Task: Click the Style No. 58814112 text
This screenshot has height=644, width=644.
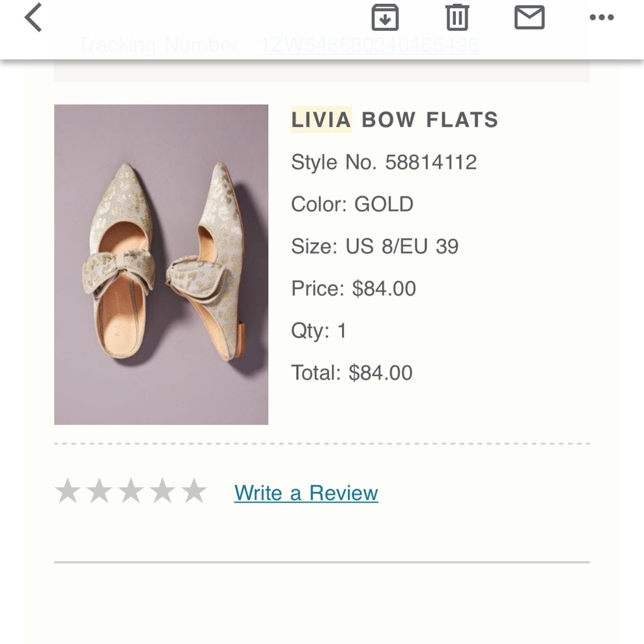Action: point(384,162)
